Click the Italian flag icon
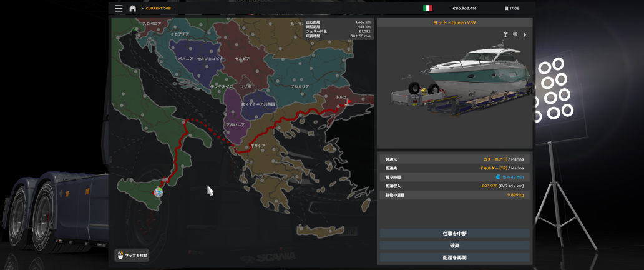The height and width of the screenshot is (270, 644). tap(427, 9)
